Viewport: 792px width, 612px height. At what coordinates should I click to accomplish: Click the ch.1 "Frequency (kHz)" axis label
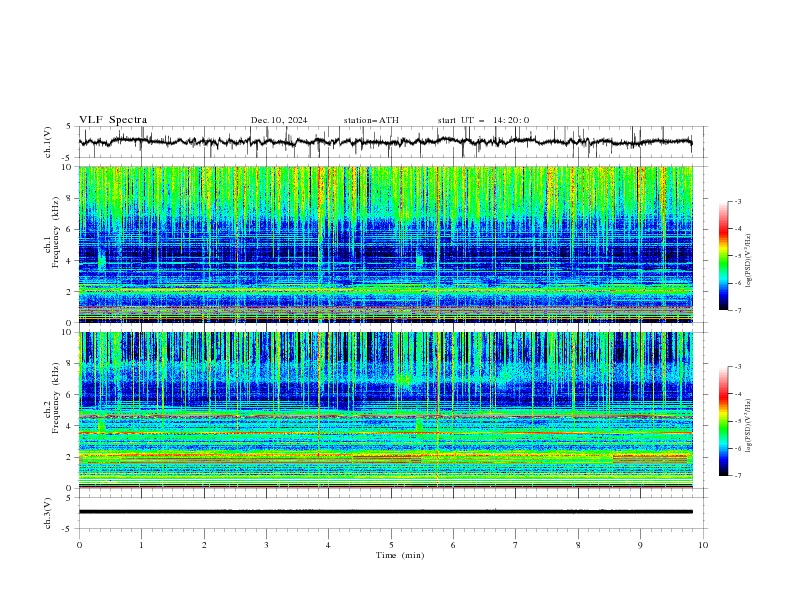click(x=55, y=230)
